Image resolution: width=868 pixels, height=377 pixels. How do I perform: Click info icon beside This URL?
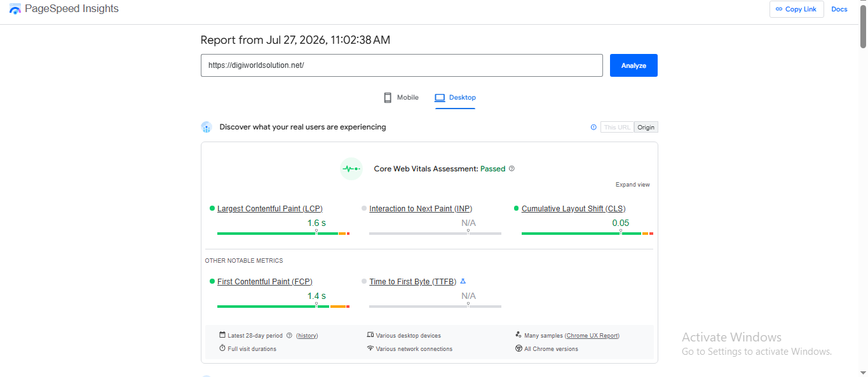pyautogui.click(x=593, y=127)
